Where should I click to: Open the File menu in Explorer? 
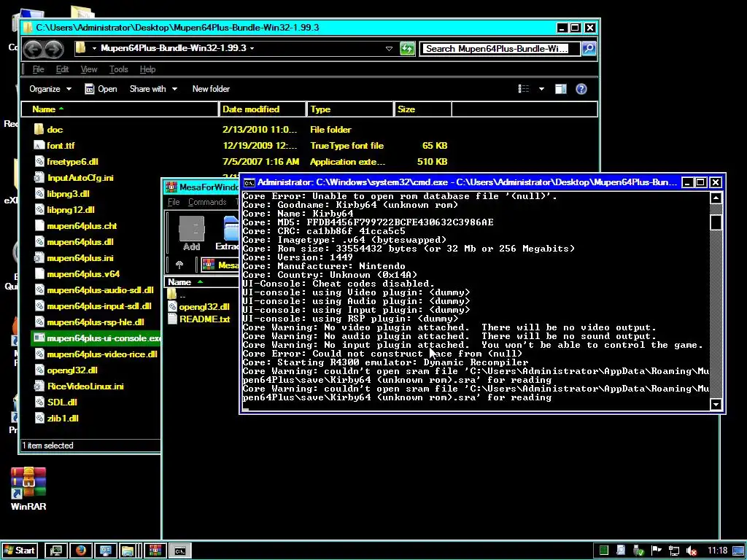[x=38, y=69]
